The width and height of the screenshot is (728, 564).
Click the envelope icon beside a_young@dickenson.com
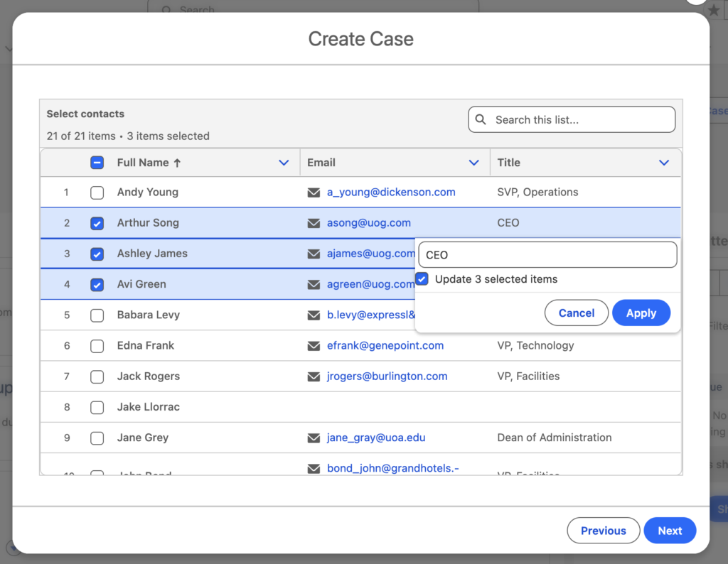[314, 192]
